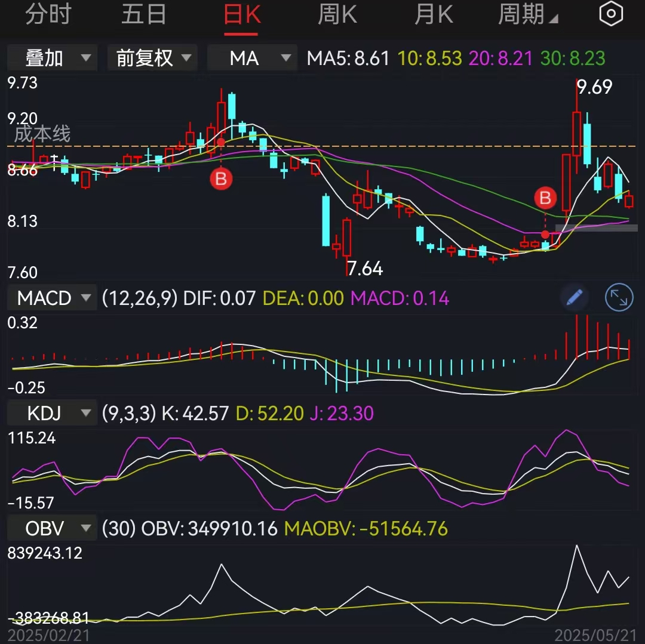Viewport: 645px width, 644px height.
Task: Open the MA indicator dropdown
Action: click(x=251, y=57)
